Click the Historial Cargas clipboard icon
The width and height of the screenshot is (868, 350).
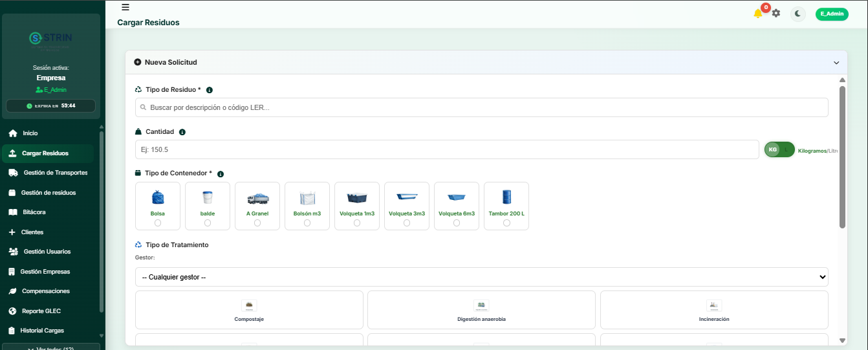pos(12,331)
